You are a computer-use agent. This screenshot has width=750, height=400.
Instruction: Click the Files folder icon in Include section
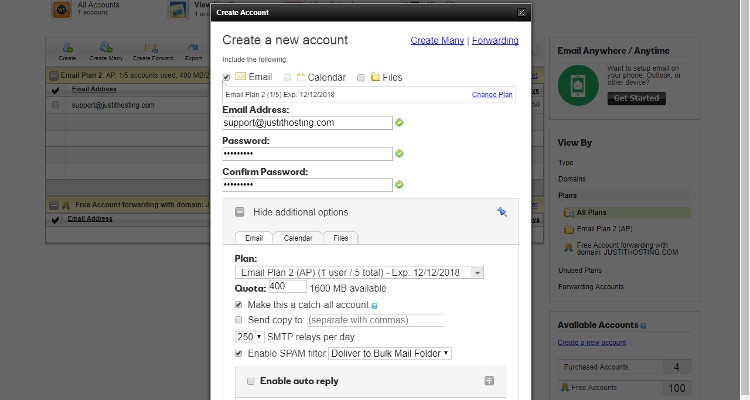[x=375, y=77]
